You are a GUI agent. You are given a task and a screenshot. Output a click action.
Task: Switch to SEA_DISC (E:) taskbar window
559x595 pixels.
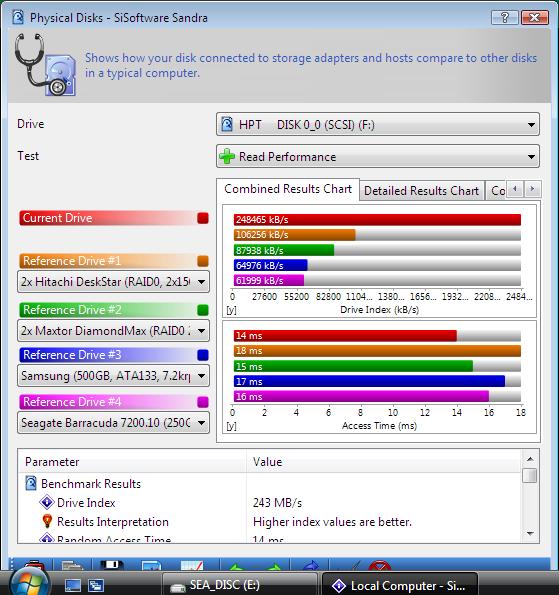[240, 585]
